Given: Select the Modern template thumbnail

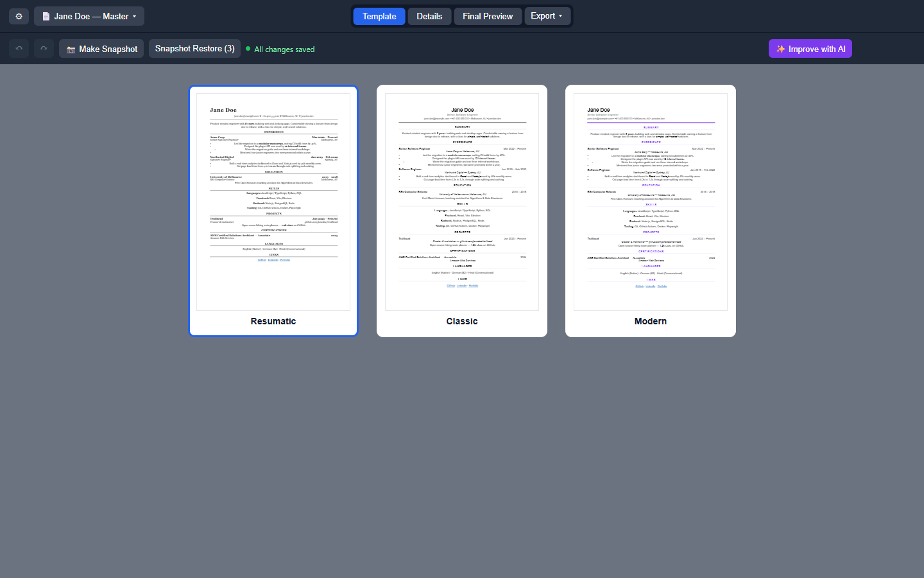Looking at the screenshot, I should [651, 202].
